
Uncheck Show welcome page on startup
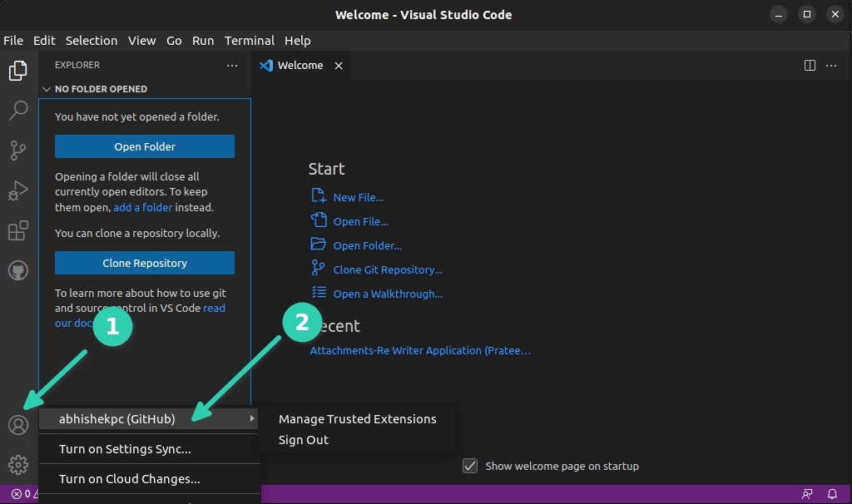(471, 466)
